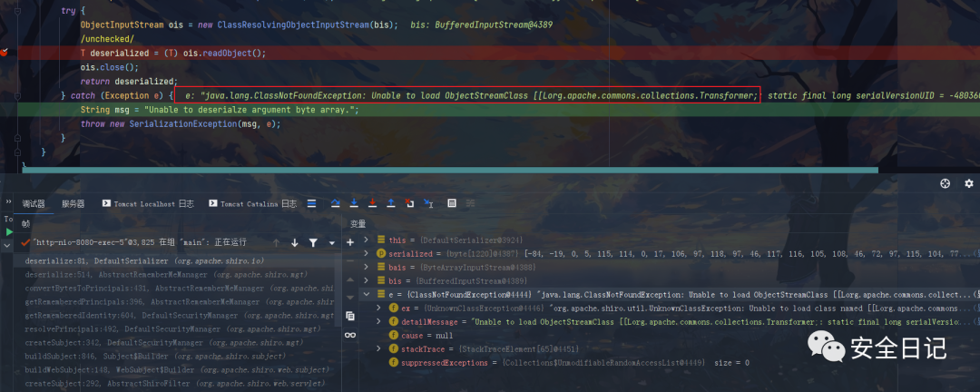This screenshot has width=980, height=392.
Task: Click the breakpoint marker beside ois.readObject line
Action: pos(4,54)
